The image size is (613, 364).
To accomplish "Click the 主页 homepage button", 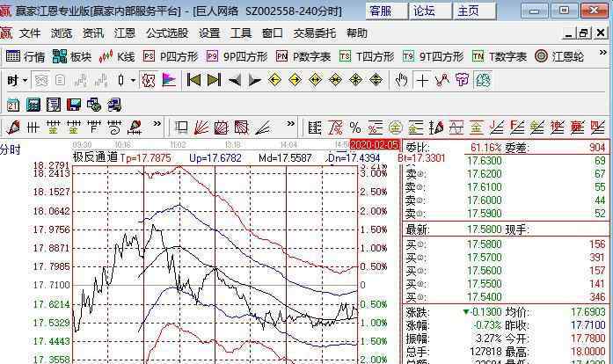I will pos(474,11).
